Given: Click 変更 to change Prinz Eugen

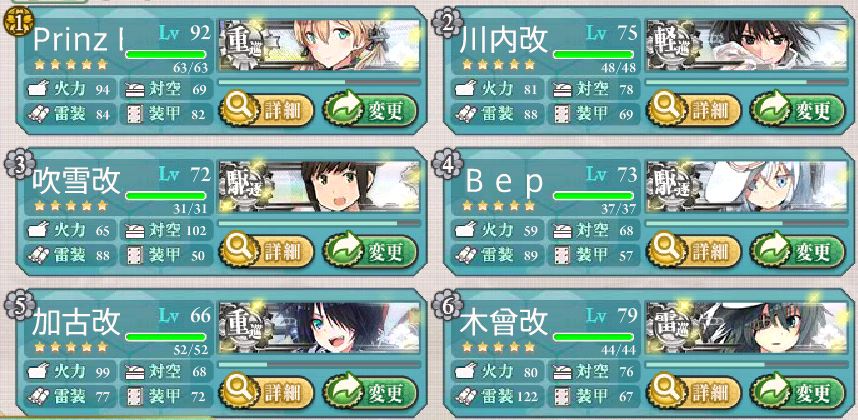Looking at the screenshot, I should point(370,110).
